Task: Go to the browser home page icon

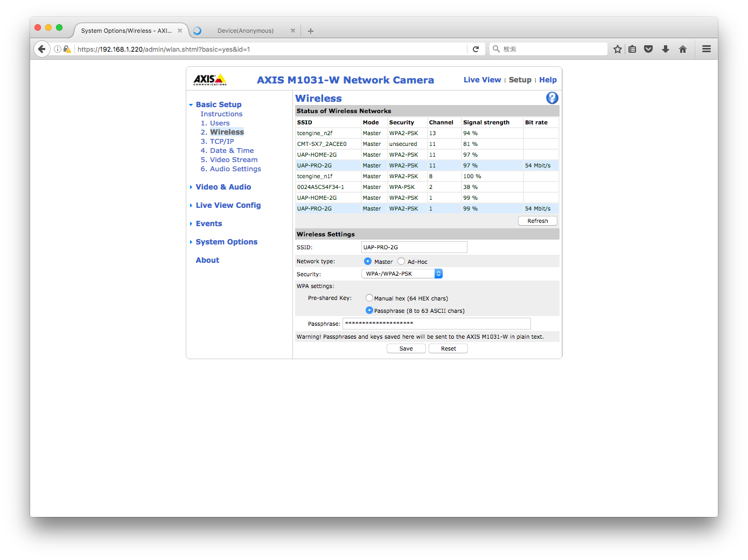Action: pos(683,49)
